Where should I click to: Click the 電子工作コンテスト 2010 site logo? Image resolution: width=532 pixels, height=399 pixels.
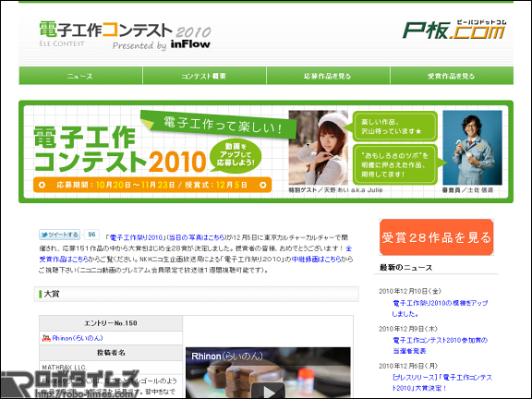tap(125, 36)
